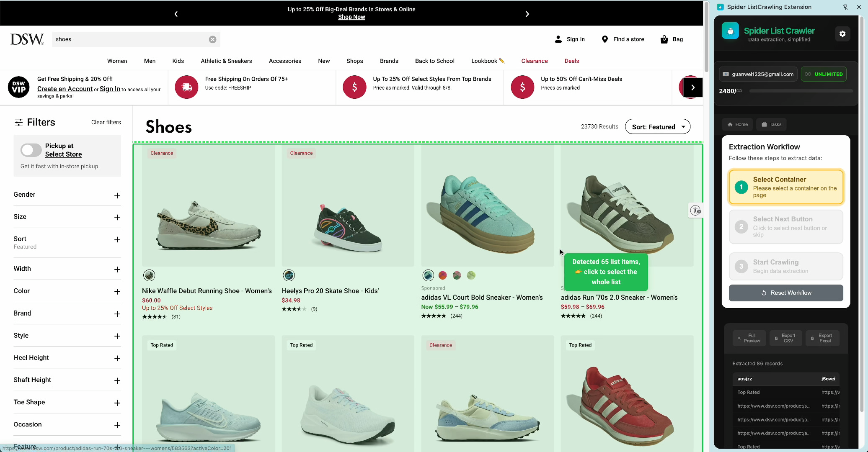Switch to crawler Tasks tab
868x452 pixels.
(771, 124)
